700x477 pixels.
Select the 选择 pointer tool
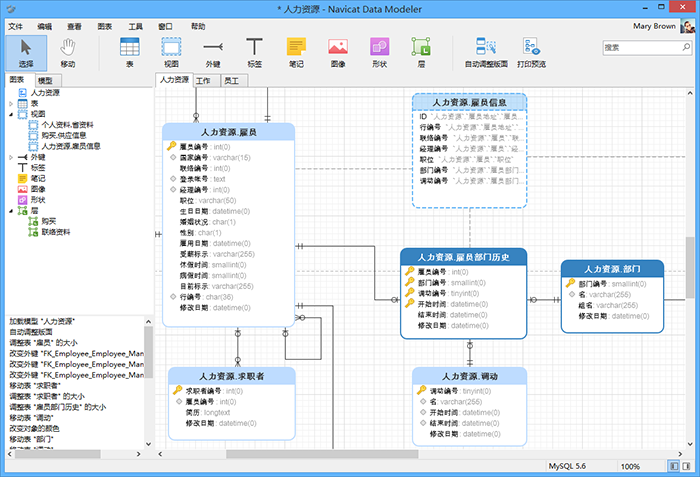pyautogui.click(x=26, y=53)
